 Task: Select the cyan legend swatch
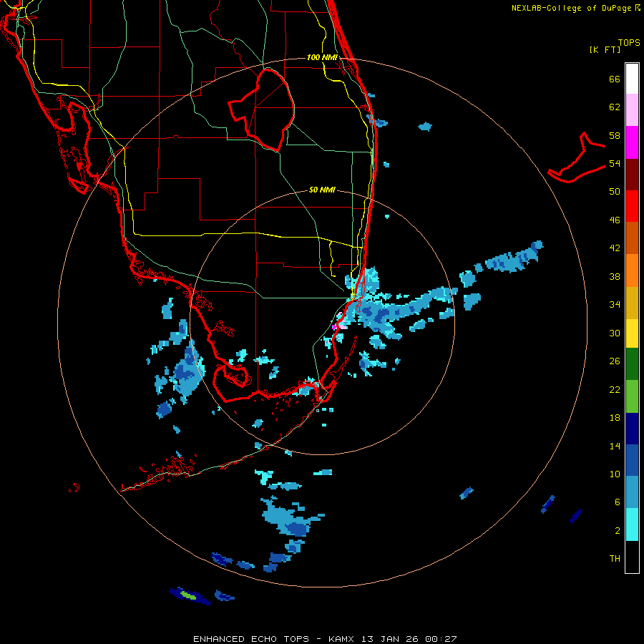pos(632,525)
